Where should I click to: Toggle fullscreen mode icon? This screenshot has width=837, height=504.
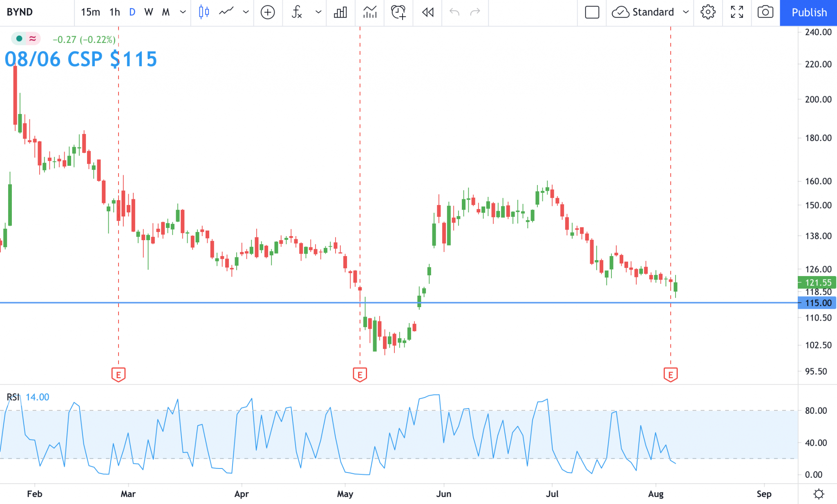click(737, 12)
